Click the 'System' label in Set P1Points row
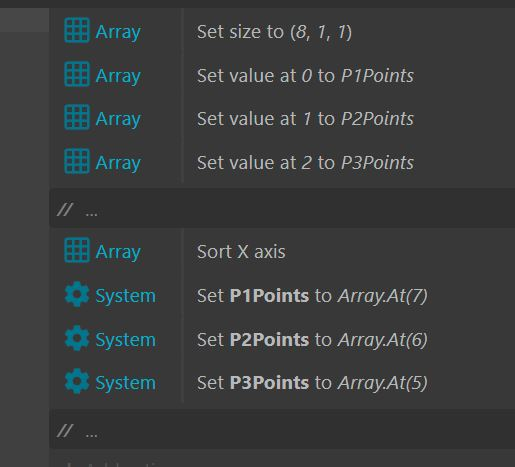515x467 pixels. tap(125, 296)
